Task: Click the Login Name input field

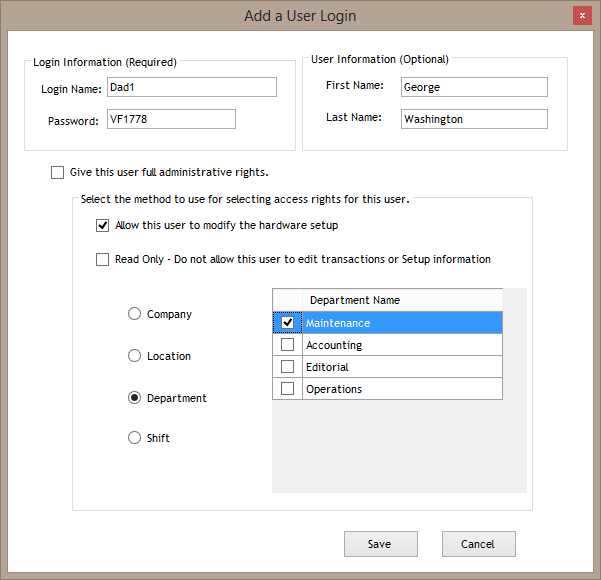Action: pos(191,88)
